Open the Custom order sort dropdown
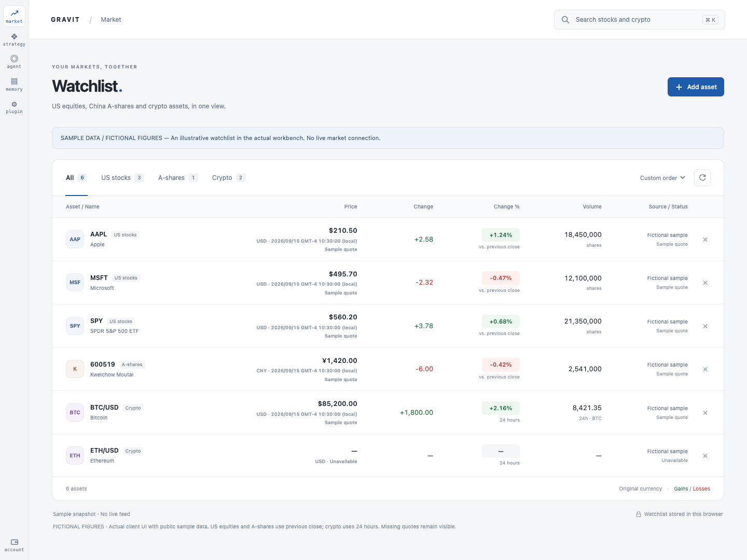The width and height of the screenshot is (747, 560). (662, 178)
